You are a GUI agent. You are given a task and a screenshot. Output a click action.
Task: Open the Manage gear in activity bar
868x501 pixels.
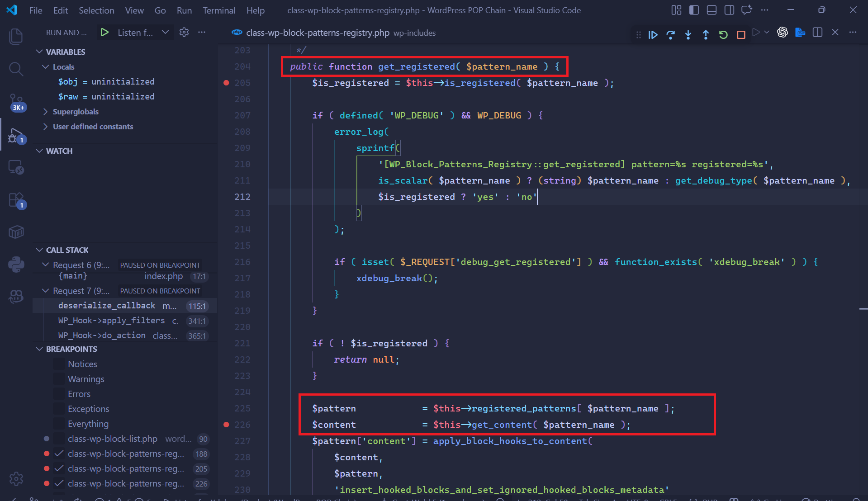[16, 479]
